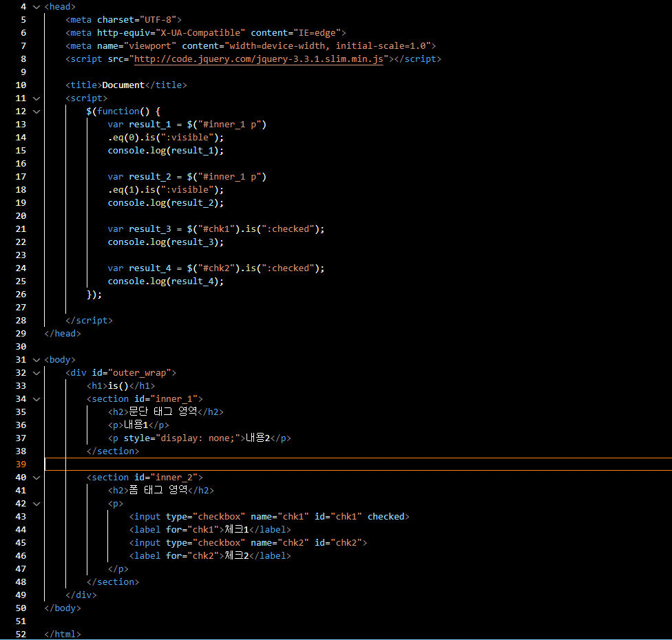Click the label text 체크1

(x=237, y=529)
